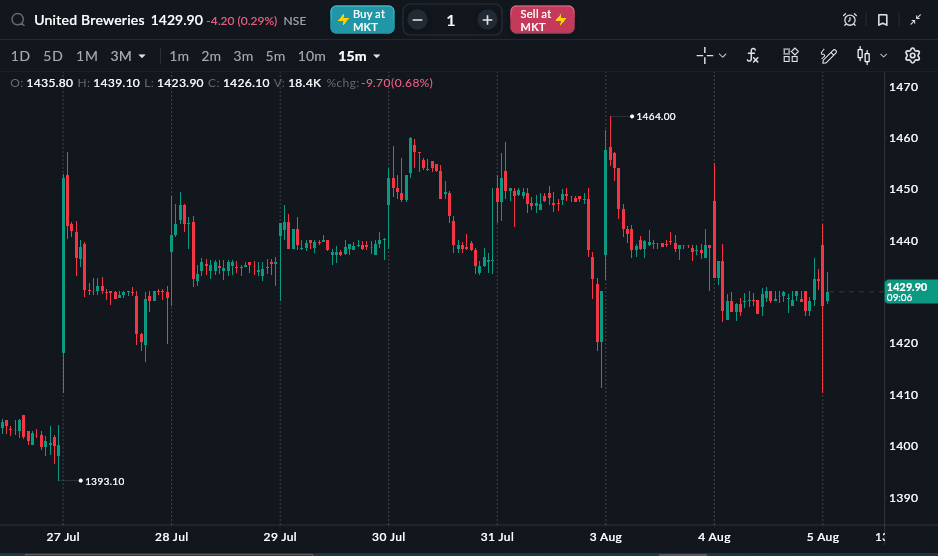Click the 30 Jul date label
Screen dimensions: 938x556
(388, 537)
